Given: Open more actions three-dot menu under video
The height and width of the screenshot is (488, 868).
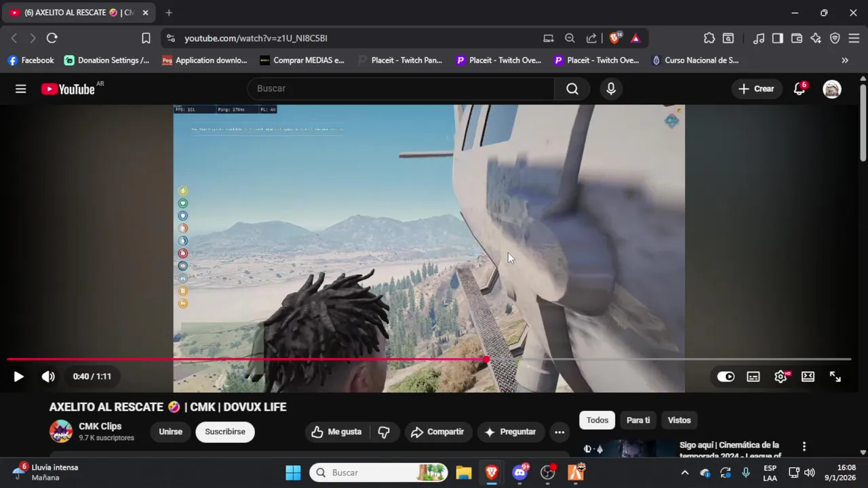Looking at the screenshot, I should tap(559, 432).
